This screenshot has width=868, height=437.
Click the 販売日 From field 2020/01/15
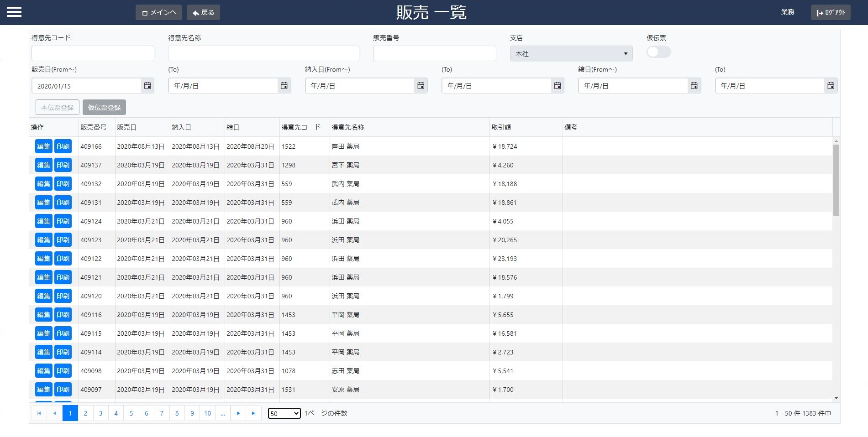point(87,86)
